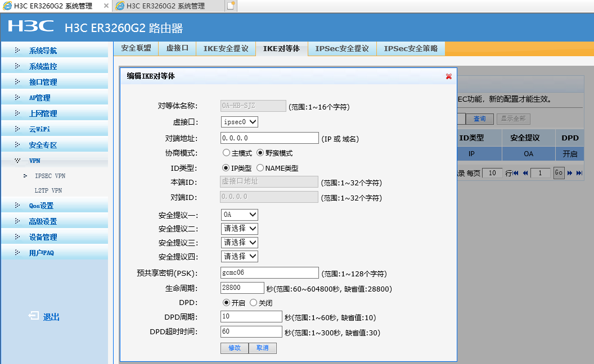Switch to the 虚接口 tab

tap(177, 48)
